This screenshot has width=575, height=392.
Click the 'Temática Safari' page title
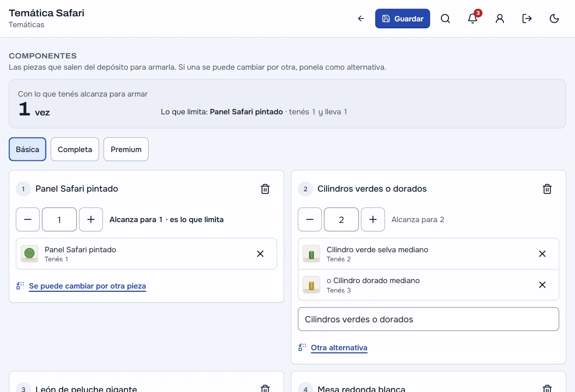click(x=46, y=13)
